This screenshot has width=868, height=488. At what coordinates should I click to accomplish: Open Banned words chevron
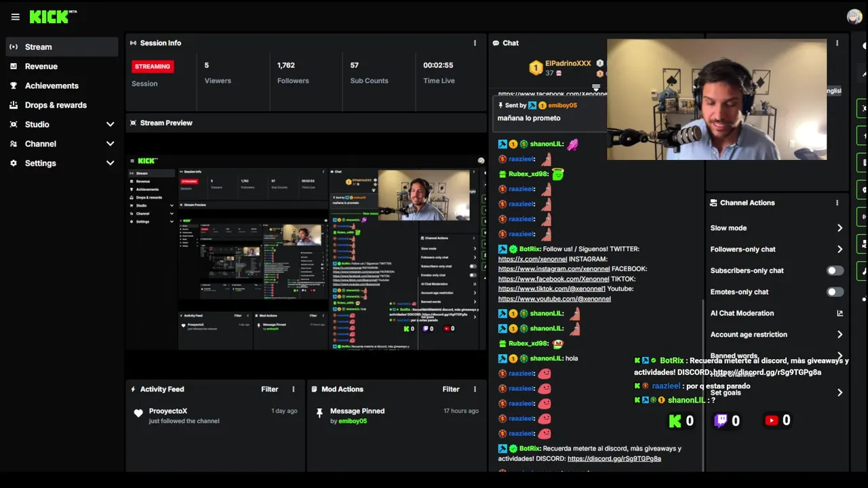pyautogui.click(x=840, y=356)
